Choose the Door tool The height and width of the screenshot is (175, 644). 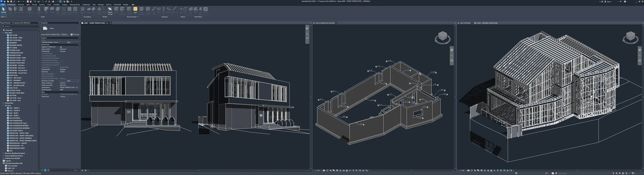[15, 10]
